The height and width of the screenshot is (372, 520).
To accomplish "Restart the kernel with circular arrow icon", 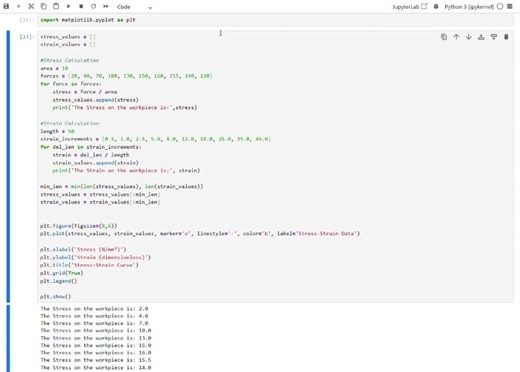I will pos(93,6).
